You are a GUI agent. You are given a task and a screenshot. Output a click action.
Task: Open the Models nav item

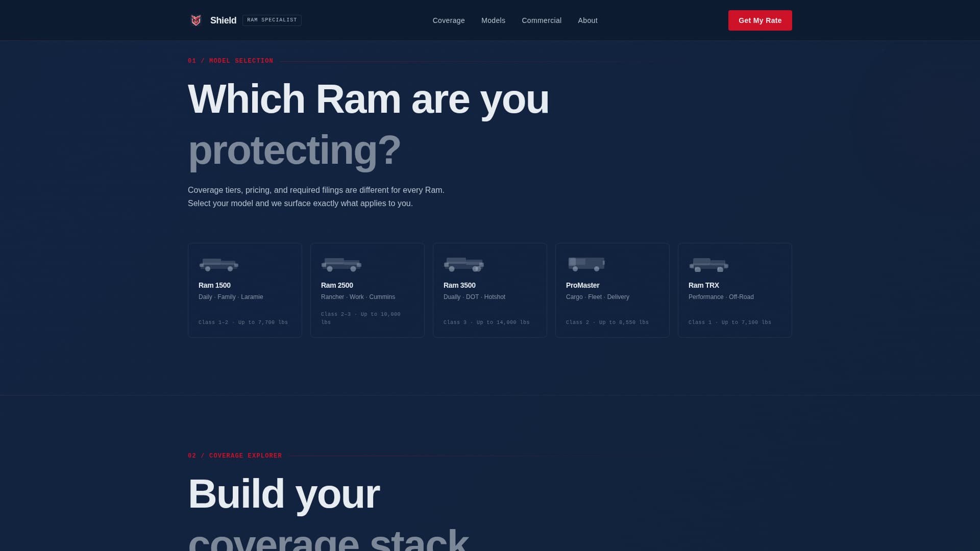coord(493,20)
